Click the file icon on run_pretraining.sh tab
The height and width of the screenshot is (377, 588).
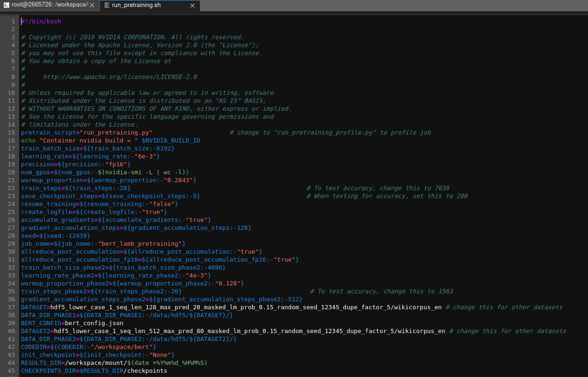[x=107, y=5]
